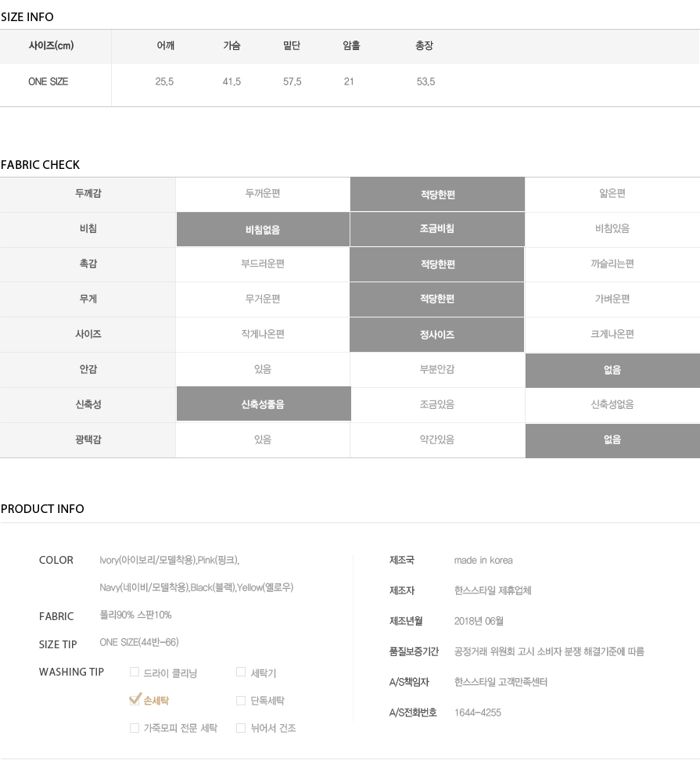The image size is (700, 764).
Task: Click the 사이즈(cm) table header
Action: [x=51, y=46]
